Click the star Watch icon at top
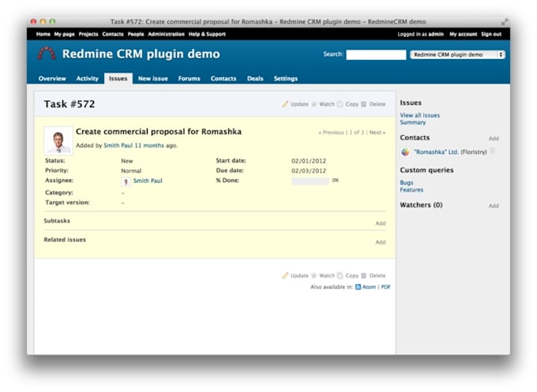 point(314,104)
